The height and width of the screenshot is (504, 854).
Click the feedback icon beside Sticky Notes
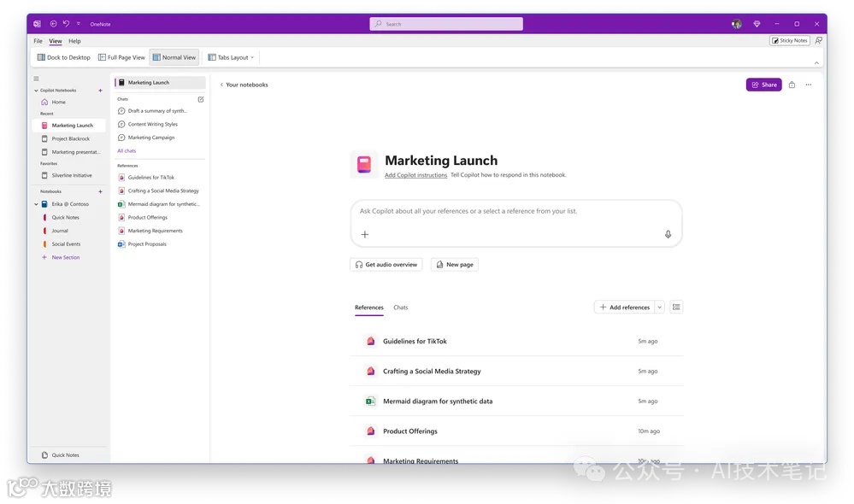tap(819, 40)
